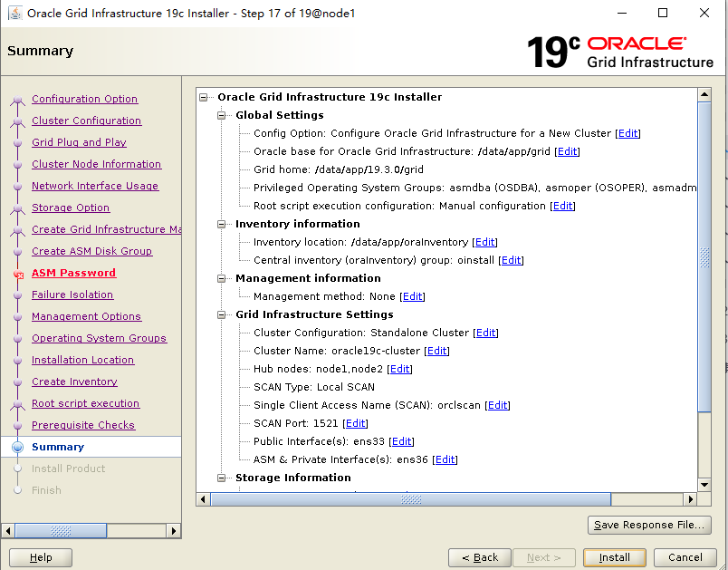
Task: Open Cluster Node Information step
Action: click(x=96, y=164)
